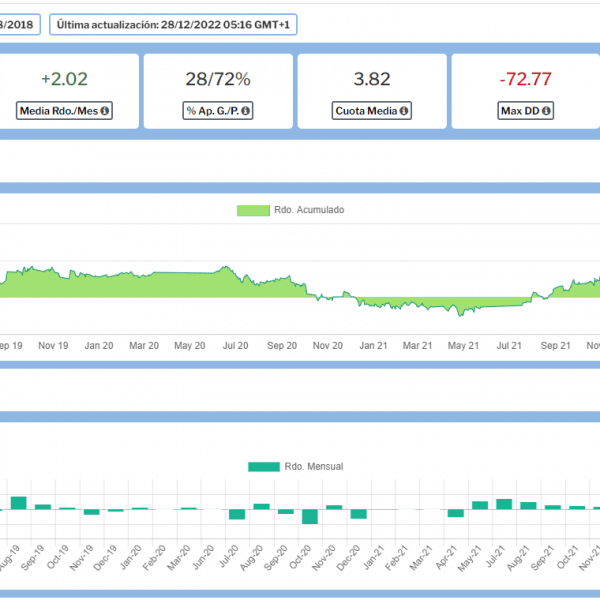Click the May-21 positive monthly bar
The width and height of the screenshot is (600, 600).
coord(480,505)
